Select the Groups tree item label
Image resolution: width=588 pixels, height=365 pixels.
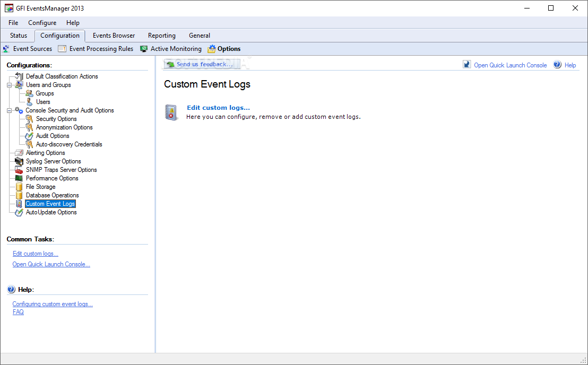point(45,93)
